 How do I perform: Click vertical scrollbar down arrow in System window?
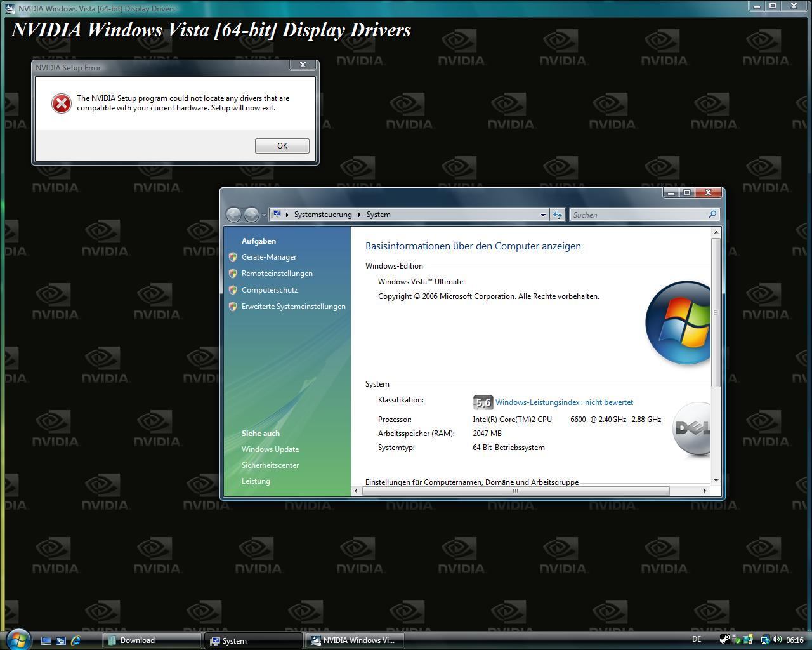716,481
